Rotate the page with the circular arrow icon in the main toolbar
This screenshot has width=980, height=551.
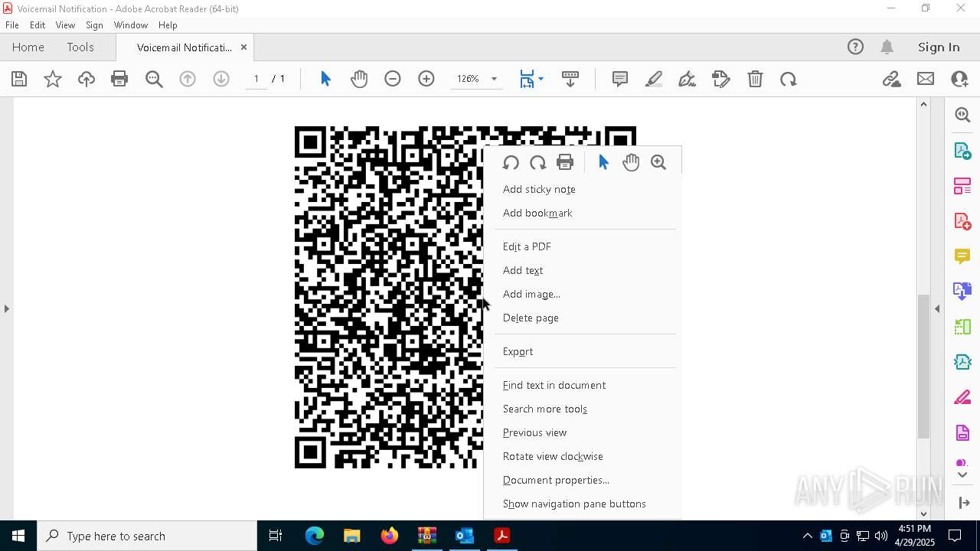pos(789,79)
